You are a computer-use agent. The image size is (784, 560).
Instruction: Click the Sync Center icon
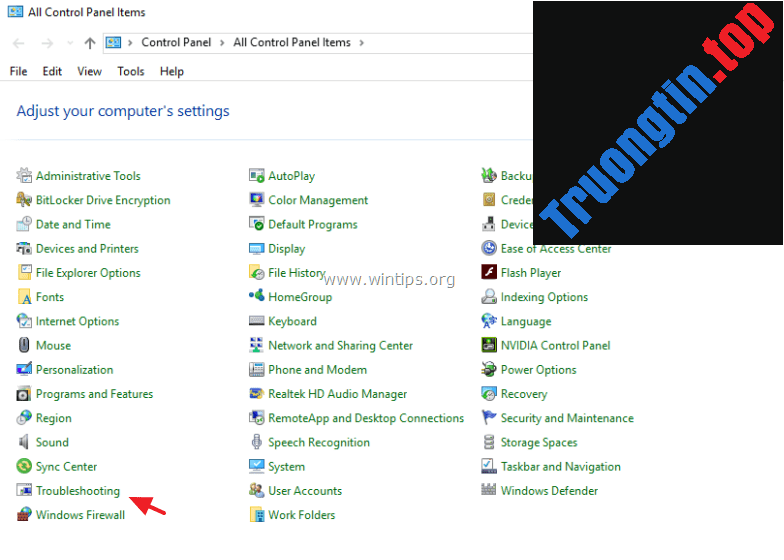click(x=24, y=466)
